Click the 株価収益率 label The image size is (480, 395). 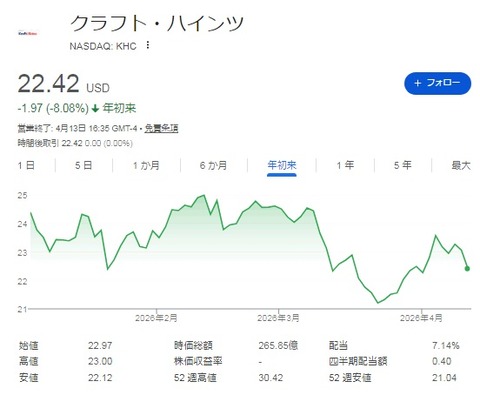[198, 361]
